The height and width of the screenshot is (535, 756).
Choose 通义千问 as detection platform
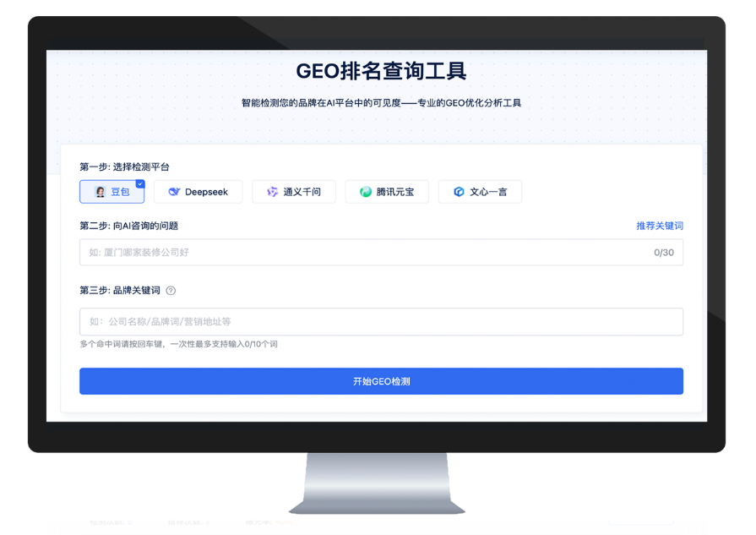[x=293, y=192]
